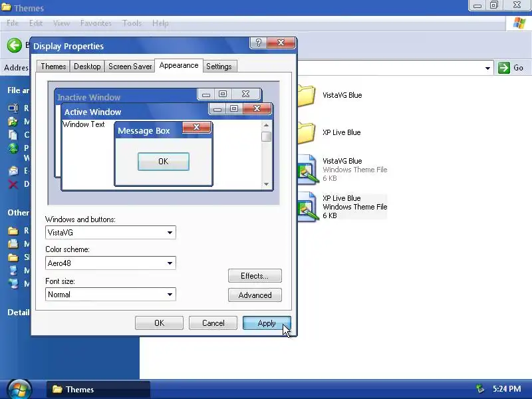Click the Details sidebar header

pos(19,312)
